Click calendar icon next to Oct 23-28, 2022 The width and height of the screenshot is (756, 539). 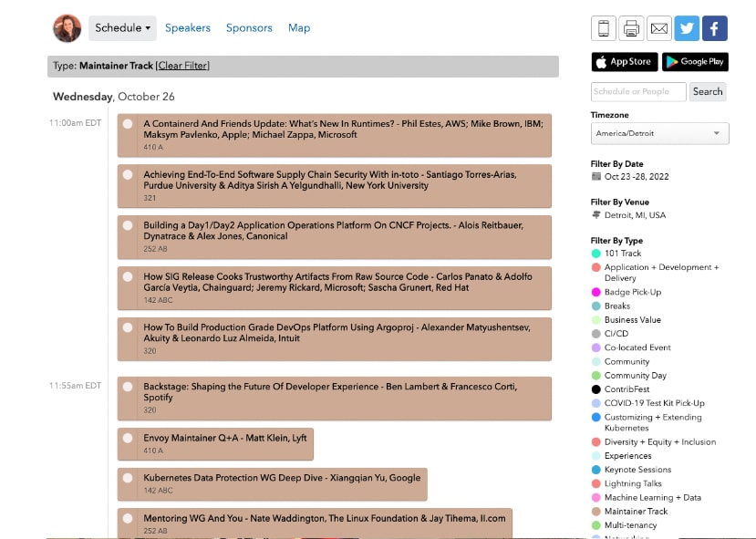point(596,176)
